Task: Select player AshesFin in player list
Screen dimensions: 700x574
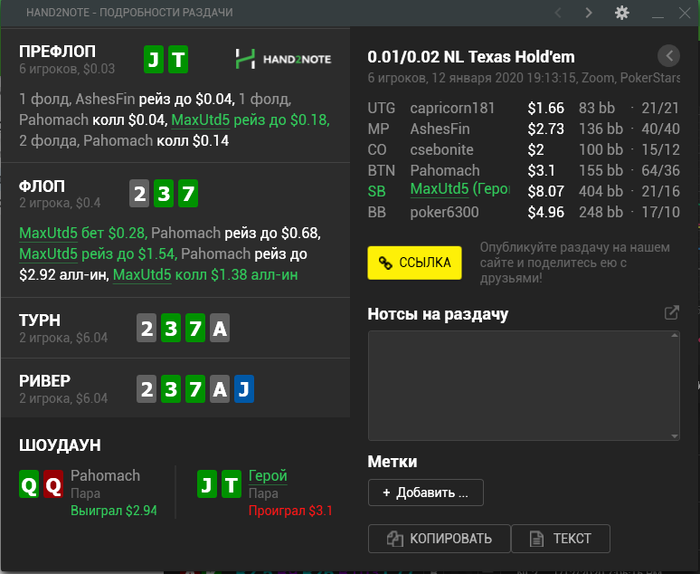Action: pyautogui.click(x=440, y=129)
